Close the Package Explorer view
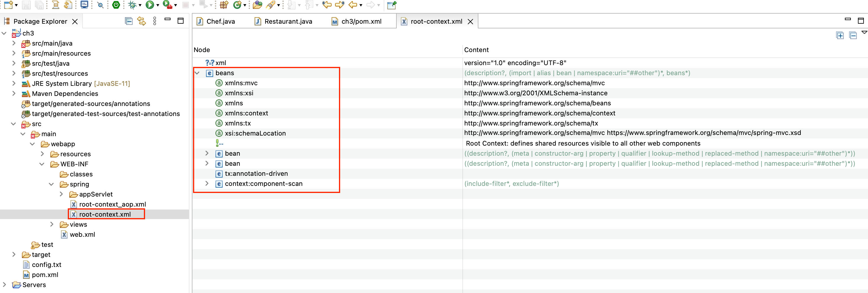This screenshot has width=868, height=293. (x=75, y=22)
